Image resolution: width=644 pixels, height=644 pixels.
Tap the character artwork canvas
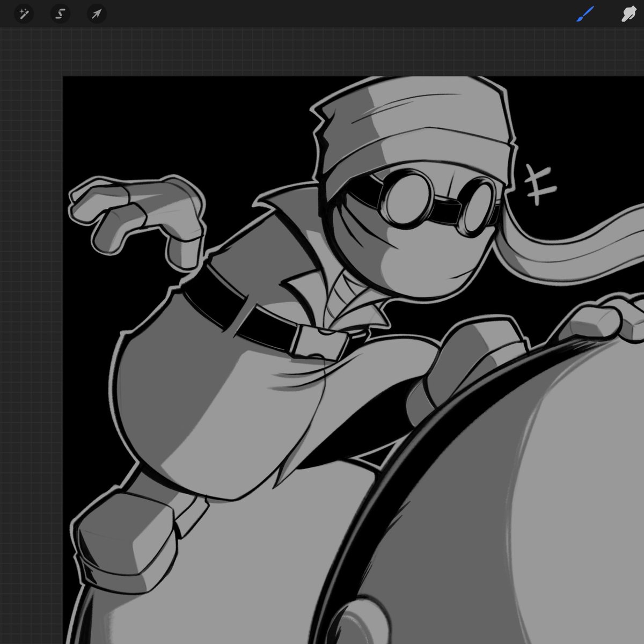coord(354,360)
